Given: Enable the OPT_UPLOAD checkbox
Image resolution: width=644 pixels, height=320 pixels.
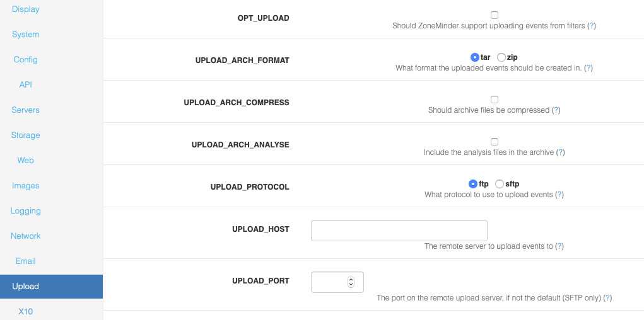Looking at the screenshot, I should pyautogui.click(x=495, y=15).
